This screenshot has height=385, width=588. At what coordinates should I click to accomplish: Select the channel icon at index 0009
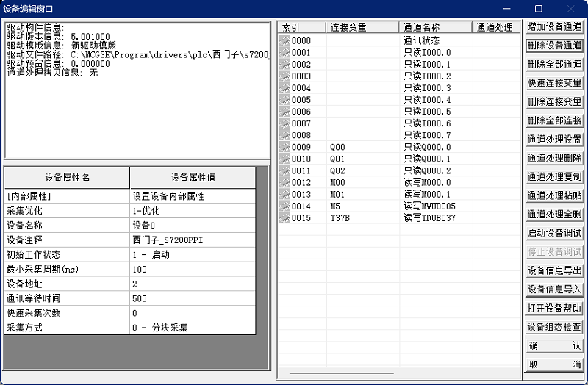click(284, 147)
